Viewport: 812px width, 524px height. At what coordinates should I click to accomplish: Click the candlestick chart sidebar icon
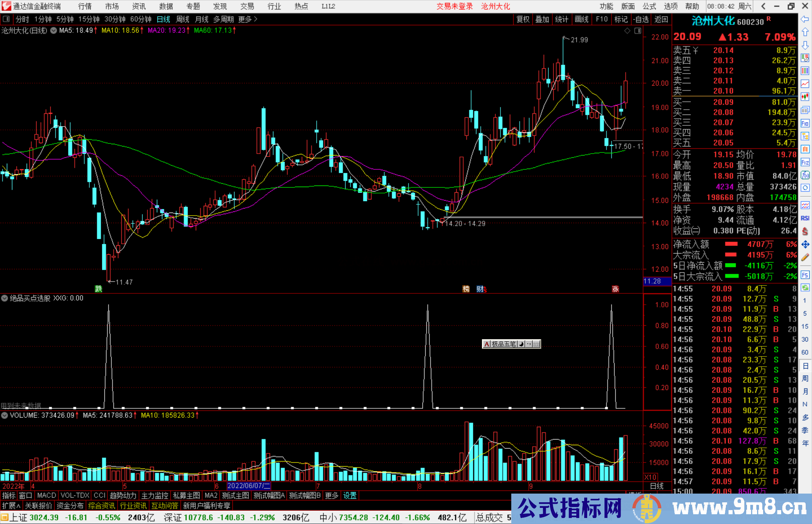[805, 97]
